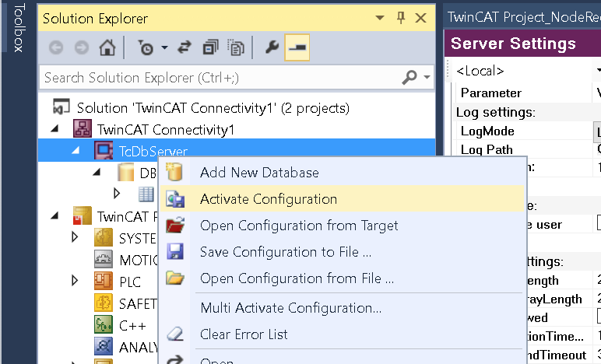Expand the table node under the database
This screenshot has width=601, height=364.
(117, 194)
